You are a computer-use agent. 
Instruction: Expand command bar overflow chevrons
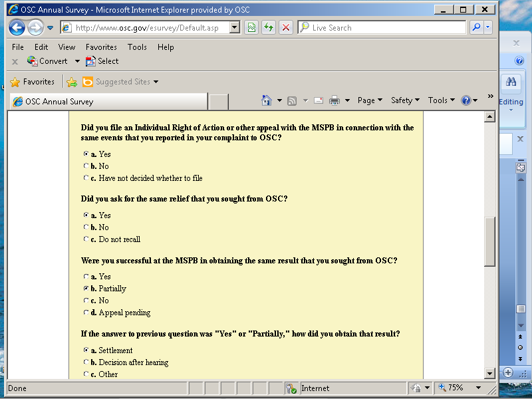pos(490,96)
